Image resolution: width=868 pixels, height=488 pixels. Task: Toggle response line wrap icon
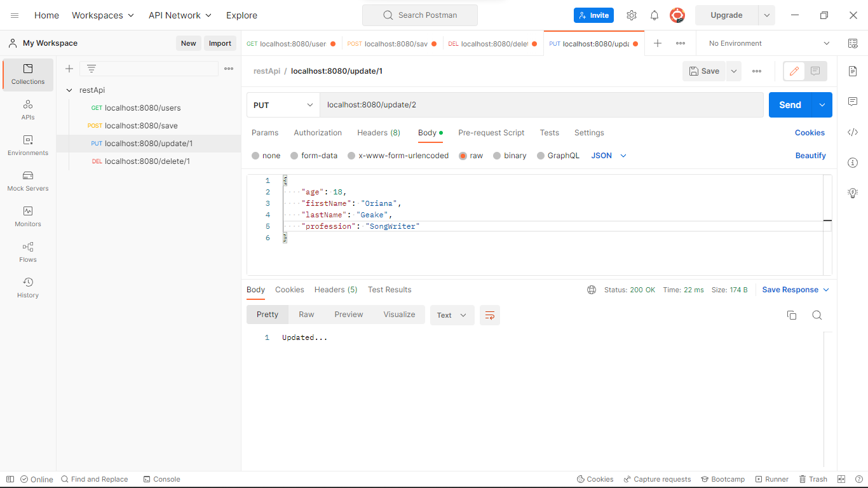coord(490,315)
